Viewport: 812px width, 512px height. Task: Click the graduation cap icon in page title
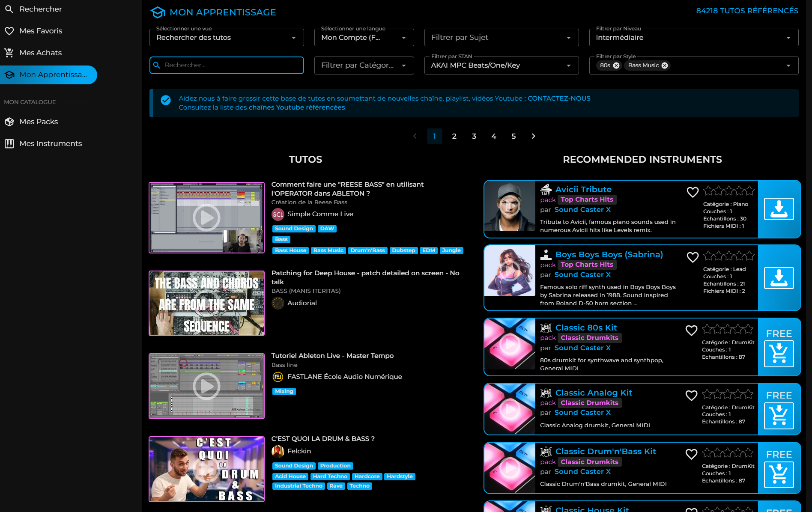[158, 12]
